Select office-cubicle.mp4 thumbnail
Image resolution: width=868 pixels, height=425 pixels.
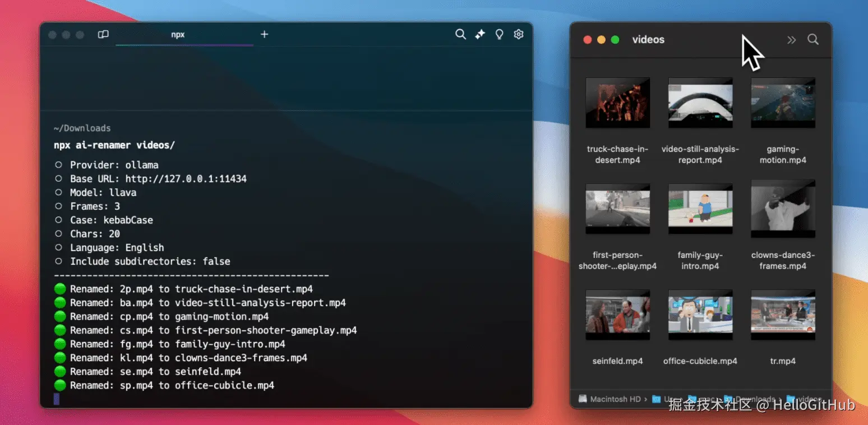tap(700, 315)
